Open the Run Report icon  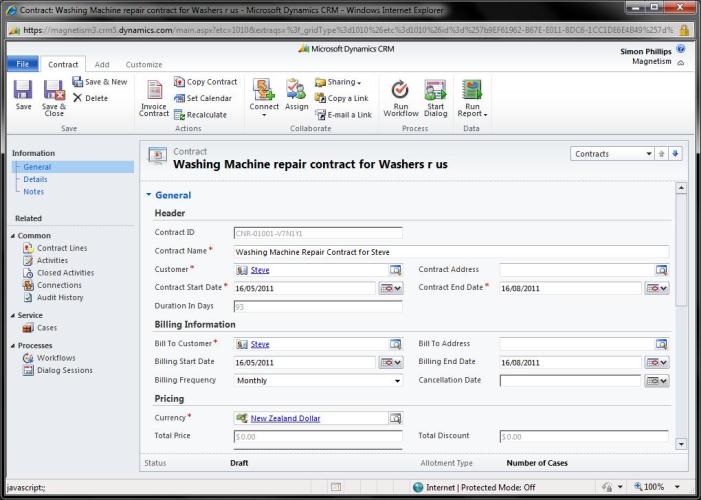tap(472, 91)
